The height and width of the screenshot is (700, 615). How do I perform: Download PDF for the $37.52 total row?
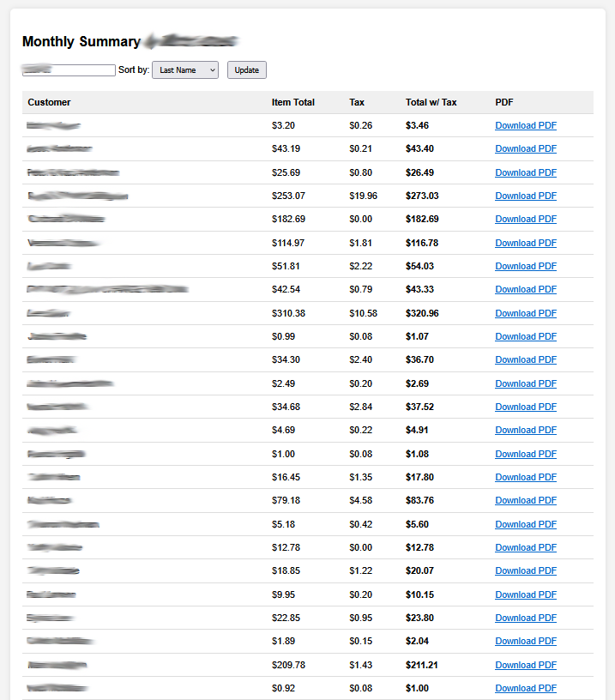point(526,407)
